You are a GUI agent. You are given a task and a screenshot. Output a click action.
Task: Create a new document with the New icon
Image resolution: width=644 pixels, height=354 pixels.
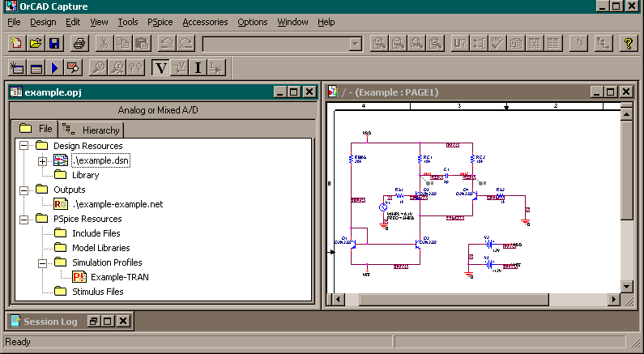tap(17, 43)
